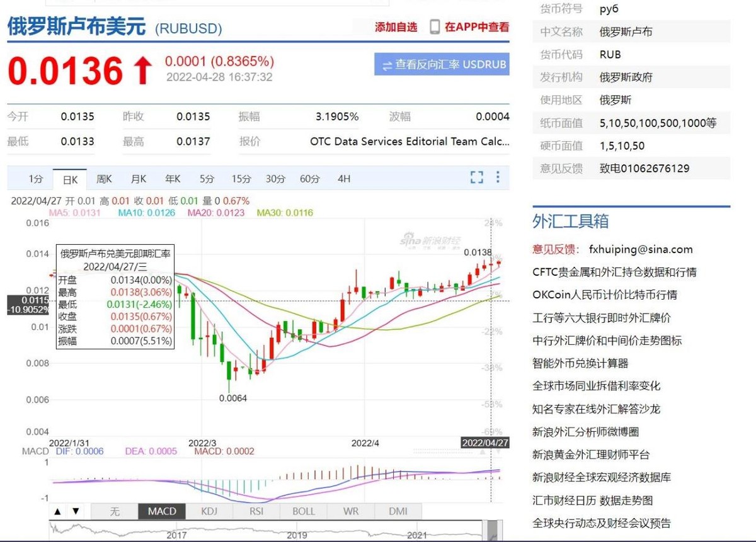Click the 俄罗斯卢布美元 title
This screenshot has width=756, height=542.
[76, 27]
